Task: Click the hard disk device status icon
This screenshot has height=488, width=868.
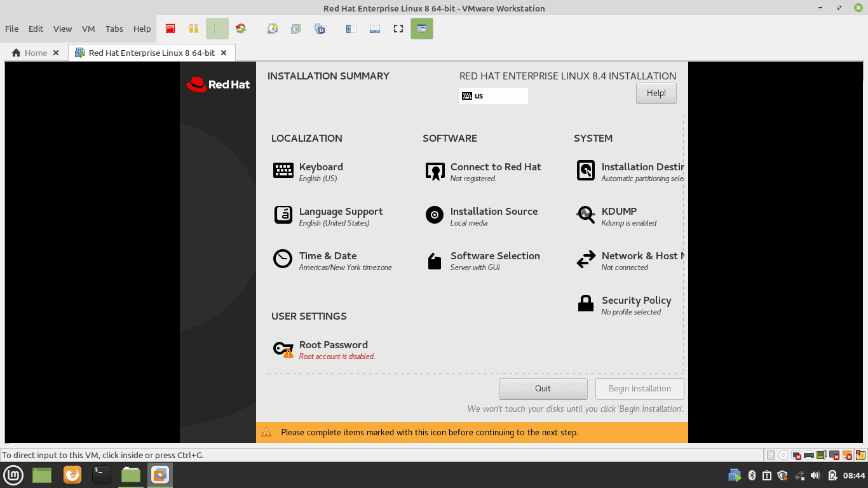Action: click(x=771, y=455)
